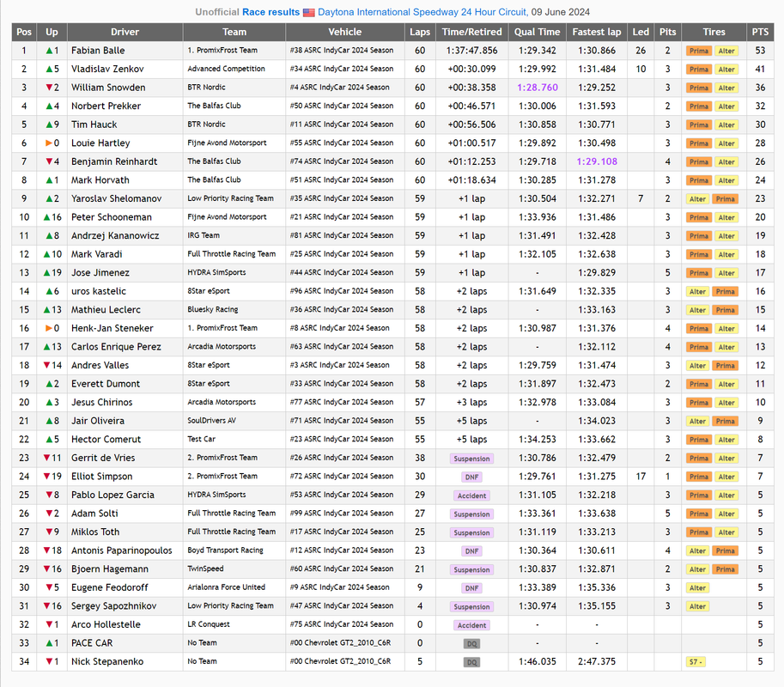Image resolution: width=784 pixels, height=687 pixels.
Task: Select the Fastest lap column header
Action: tap(597, 32)
